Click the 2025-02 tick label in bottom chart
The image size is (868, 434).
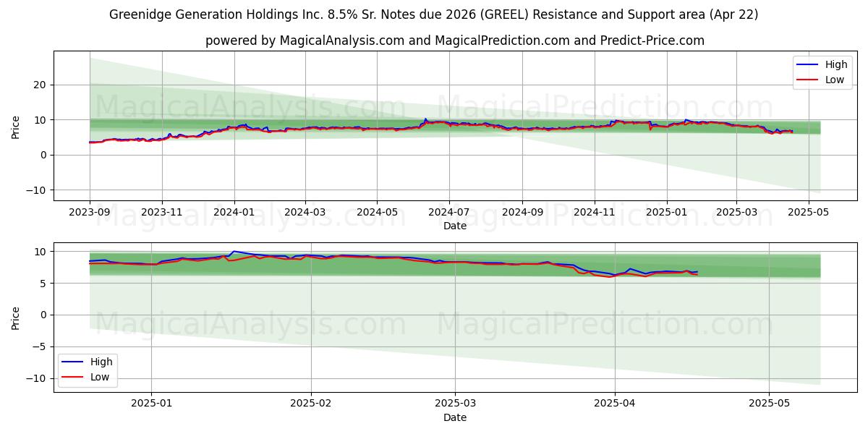pos(312,404)
